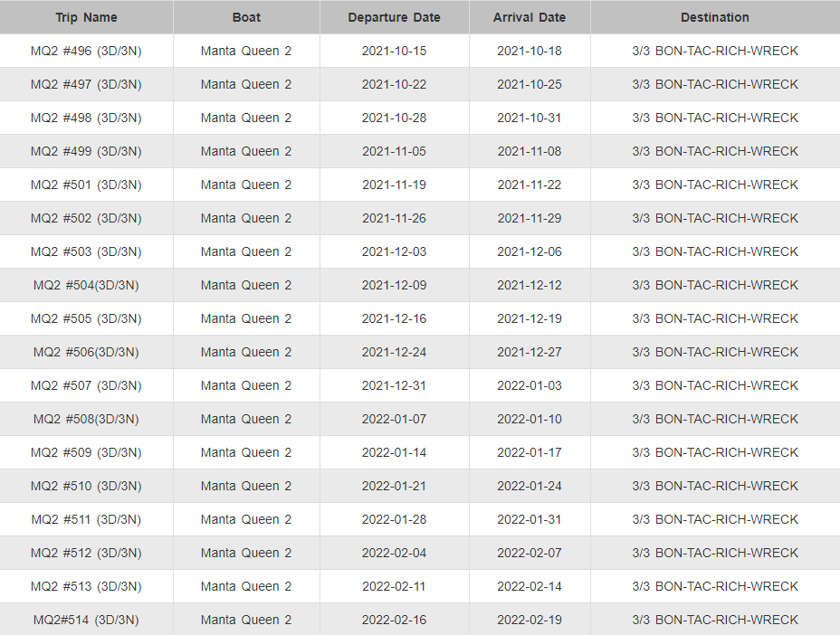840x635 pixels.
Task: Sort by Departure Date header
Action: [x=395, y=17]
